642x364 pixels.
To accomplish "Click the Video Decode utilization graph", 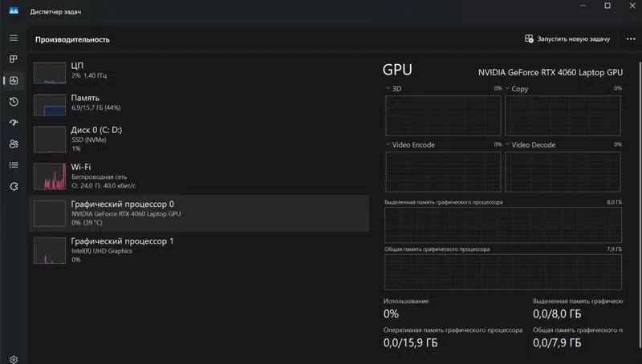I will 563,172.
